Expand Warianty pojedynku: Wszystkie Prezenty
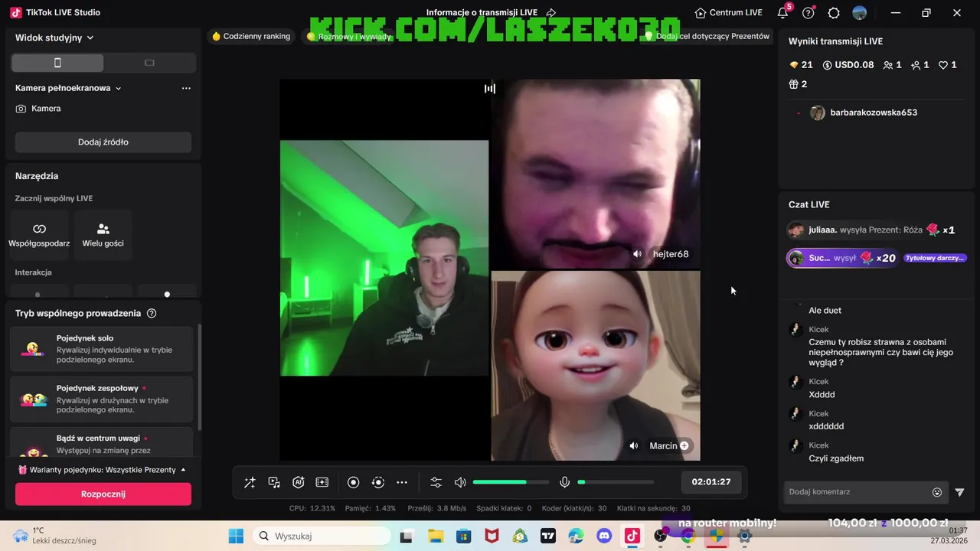Viewport: 980px width, 551px height. pyautogui.click(x=103, y=470)
